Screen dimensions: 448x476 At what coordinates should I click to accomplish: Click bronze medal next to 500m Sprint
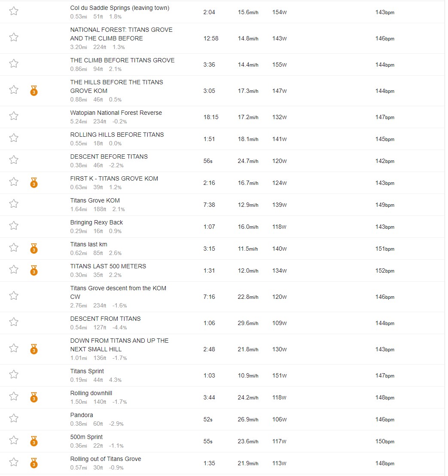pyautogui.click(x=34, y=441)
